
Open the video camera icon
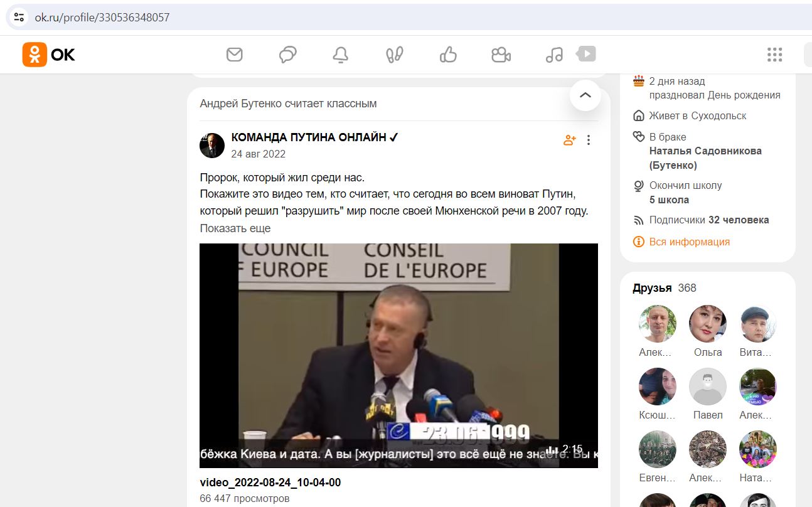501,55
